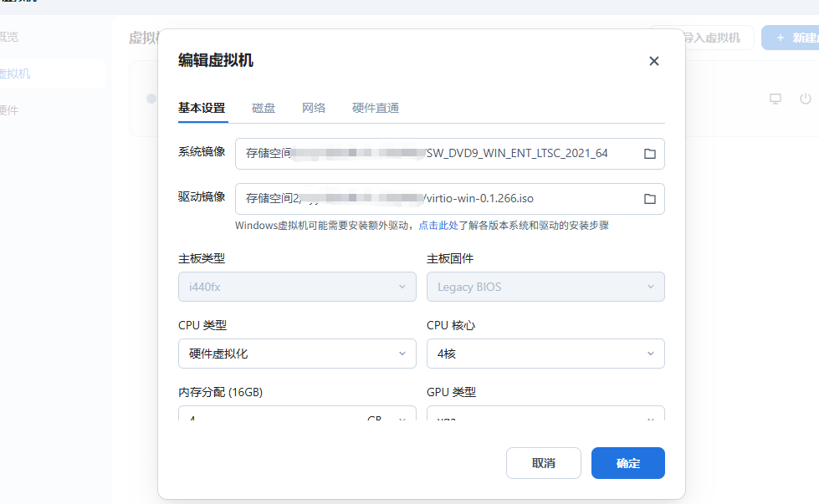Close the 编辑虚拟机 dialog
Viewport: 819px width, 504px height.
point(654,61)
